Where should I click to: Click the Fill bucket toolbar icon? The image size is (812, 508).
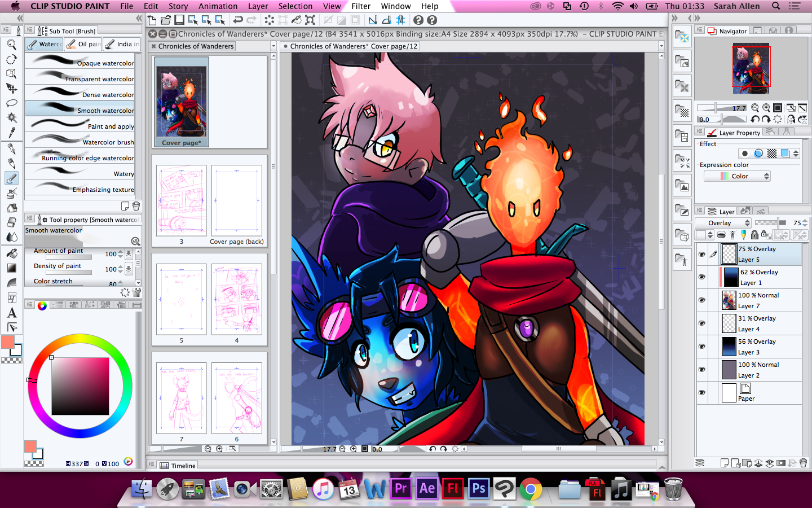(x=297, y=20)
